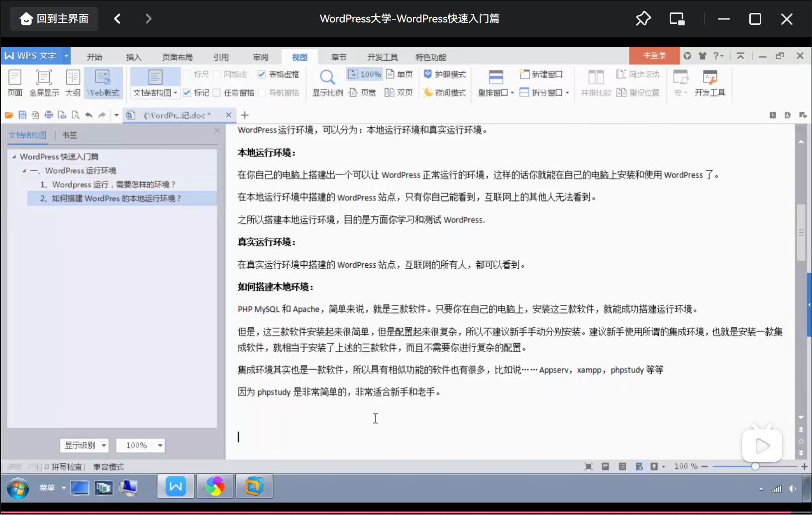Switch to outline view (大纲)
Image resolution: width=812 pixels, height=515 pixels.
point(73,83)
